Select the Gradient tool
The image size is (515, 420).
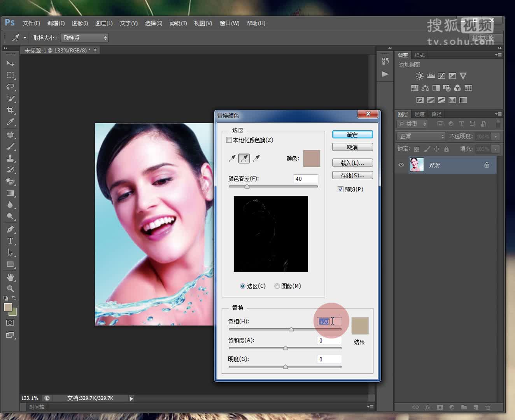10,193
